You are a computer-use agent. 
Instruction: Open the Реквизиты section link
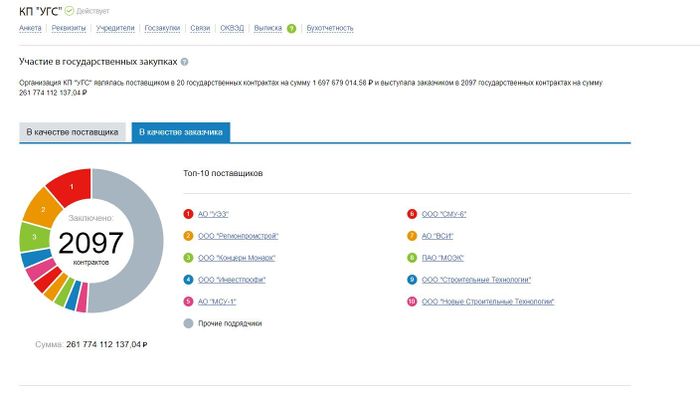(x=68, y=28)
